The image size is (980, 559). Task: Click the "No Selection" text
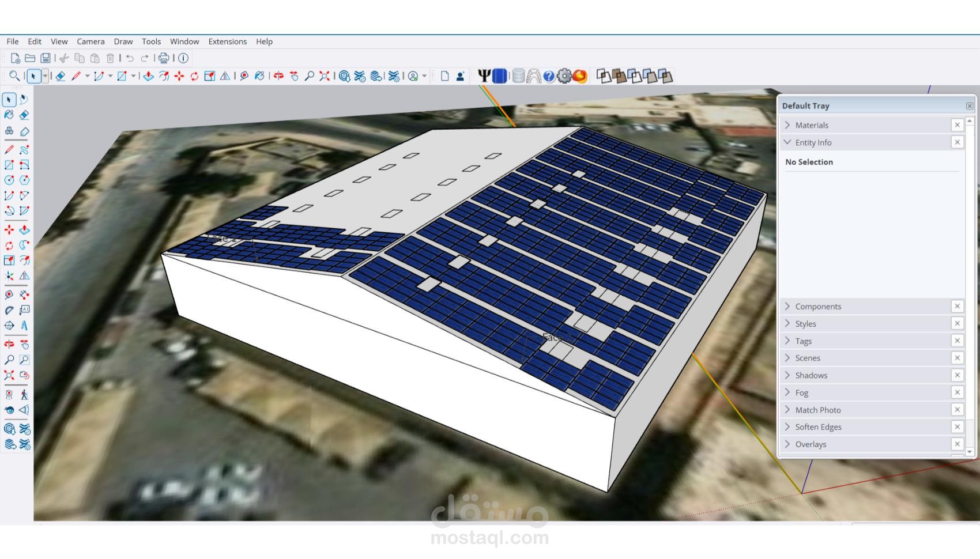point(809,162)
